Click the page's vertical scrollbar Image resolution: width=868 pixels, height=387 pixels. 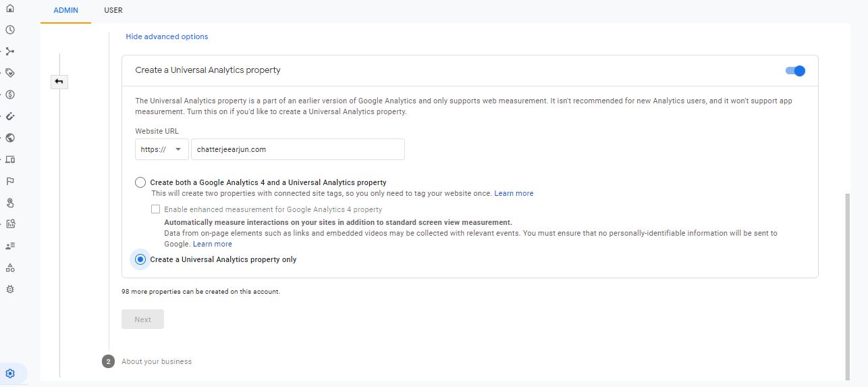[847, 286]
